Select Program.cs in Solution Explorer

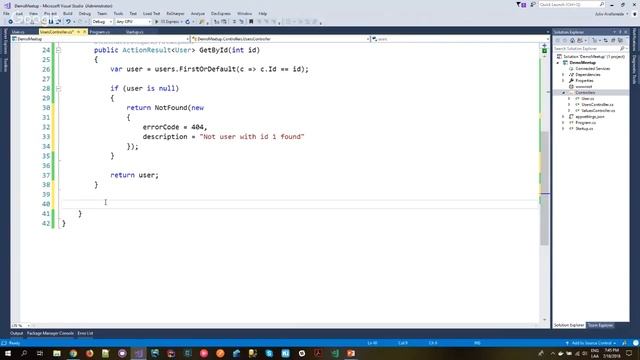[585, 122]
